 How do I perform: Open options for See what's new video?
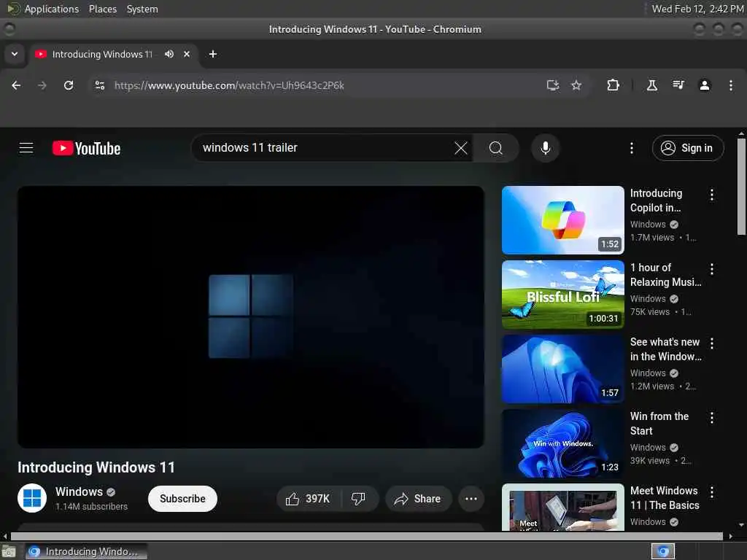(x=712, y=343)
